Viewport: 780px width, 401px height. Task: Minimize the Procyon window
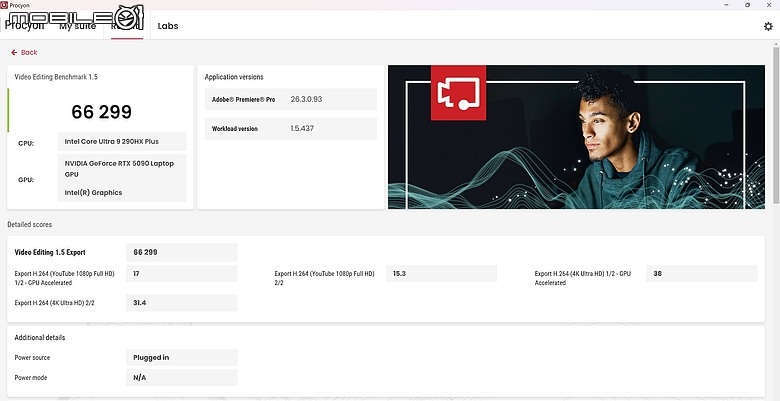(725, 4)
